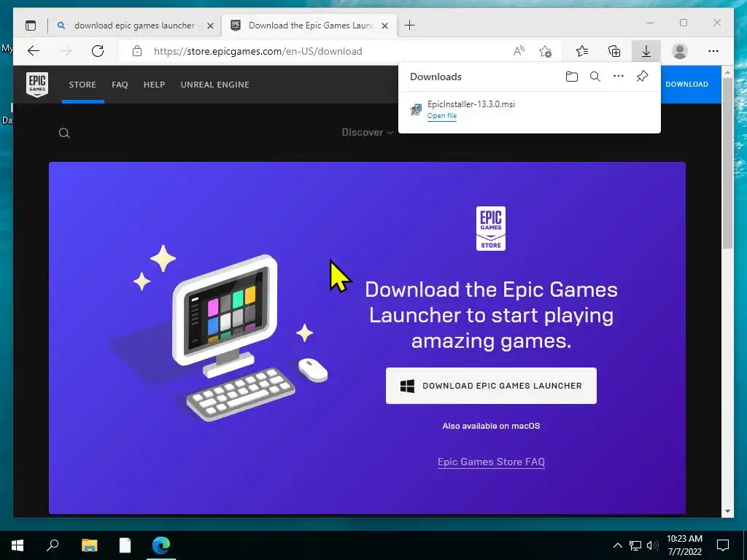
Task: Open Windows taskbar search
Action: (x=53, y=545)
